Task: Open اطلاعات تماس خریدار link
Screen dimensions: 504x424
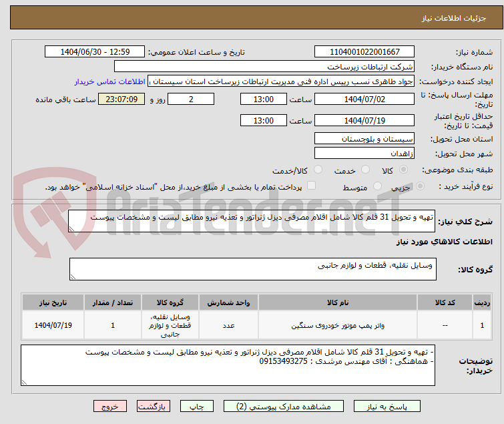Action: 110,81
